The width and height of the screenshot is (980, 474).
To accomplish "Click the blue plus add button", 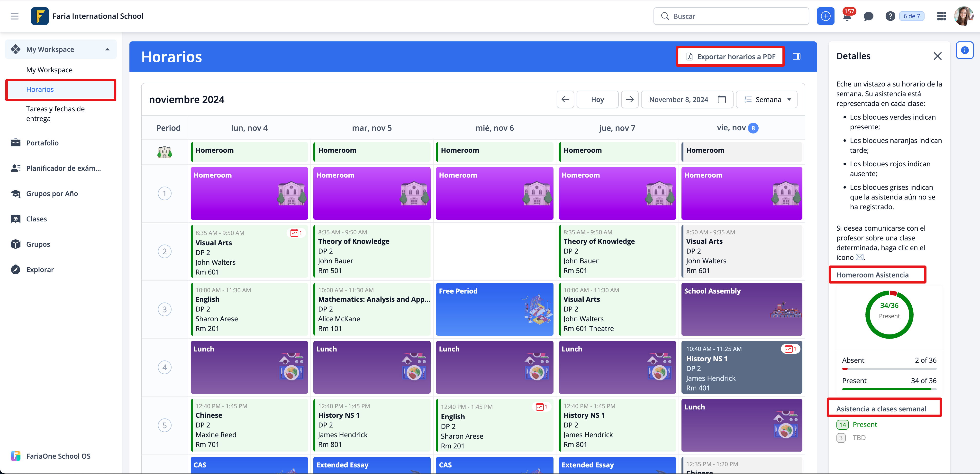I will (x=825, y=16).
